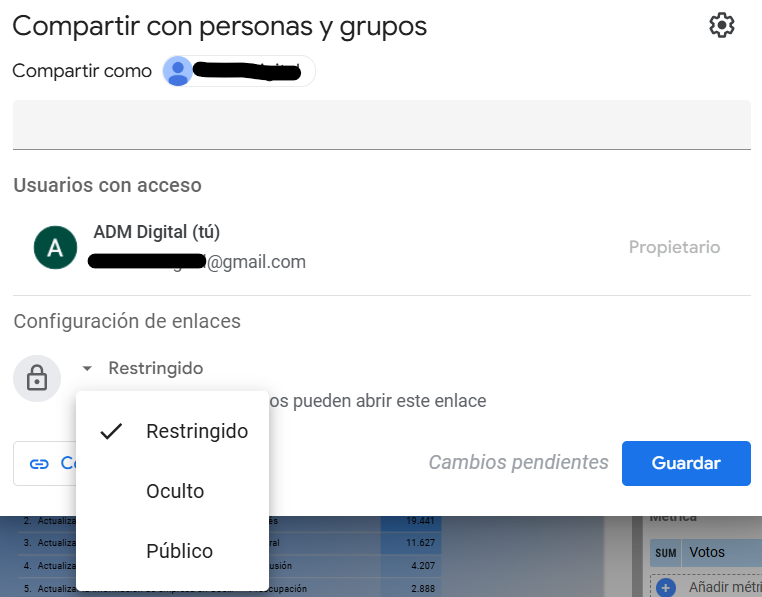The width and height of the screenshot is (762, 597).
Task: Click the Guardar button
Action: pos(686,463)
